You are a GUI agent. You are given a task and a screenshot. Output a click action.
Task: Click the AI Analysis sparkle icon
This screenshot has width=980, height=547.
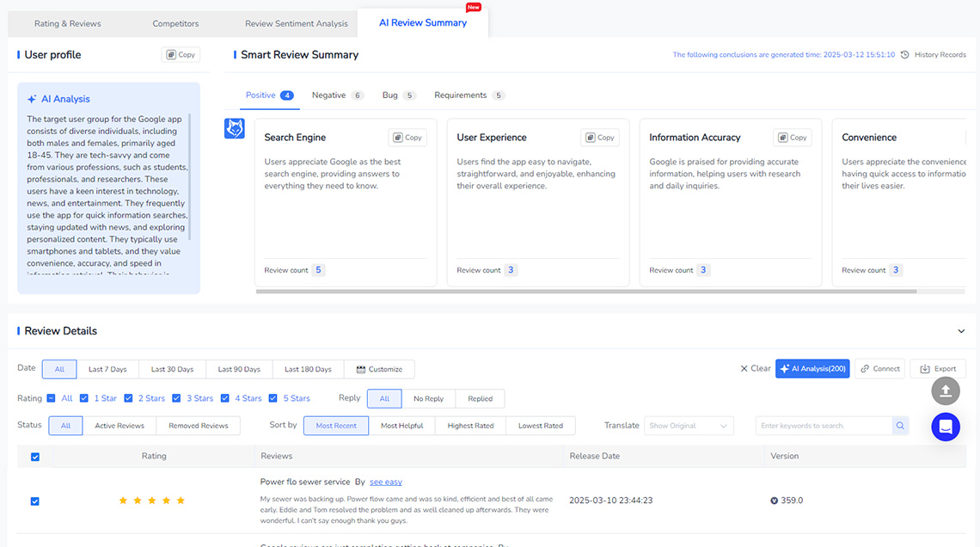[31, 99]
